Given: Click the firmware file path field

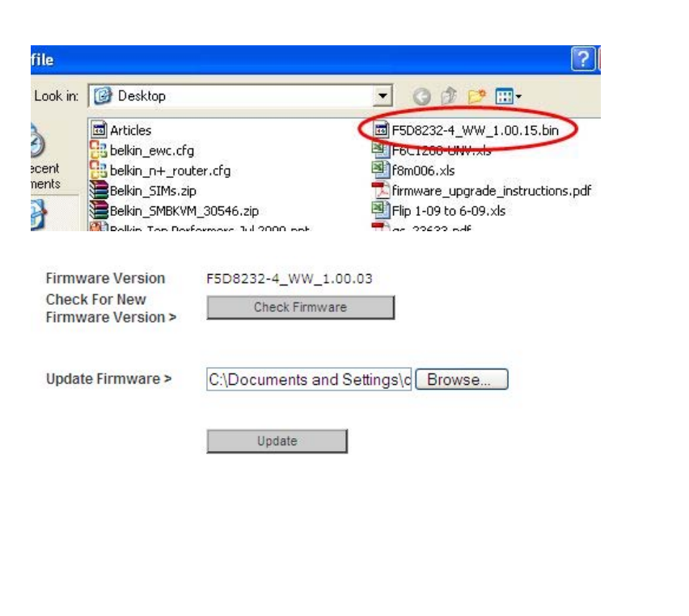Looking at the screenshot, I should pyautogui.click(x=309, y=379).
